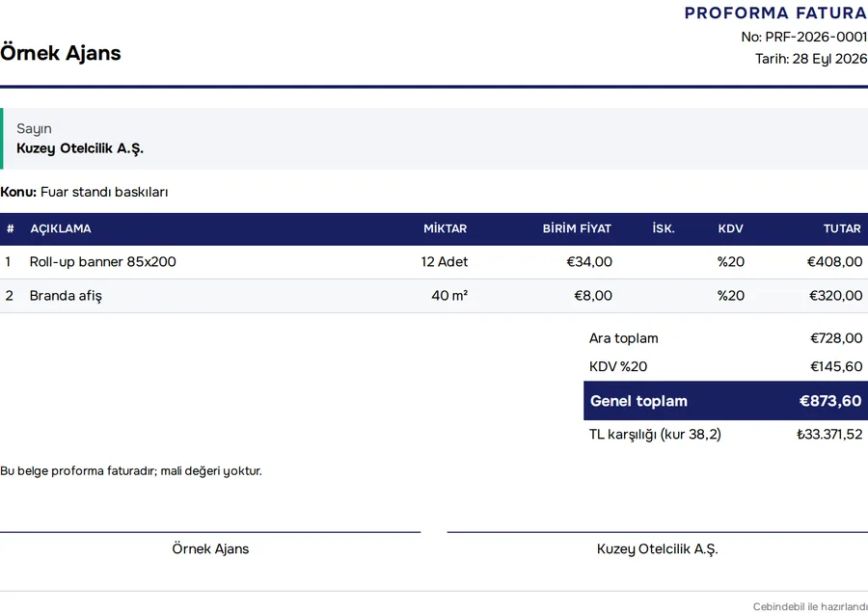Click the invoice number PRF-2026-0001
Image resolution: width=868 pixels, height=613 pixels.
point(816,37)
